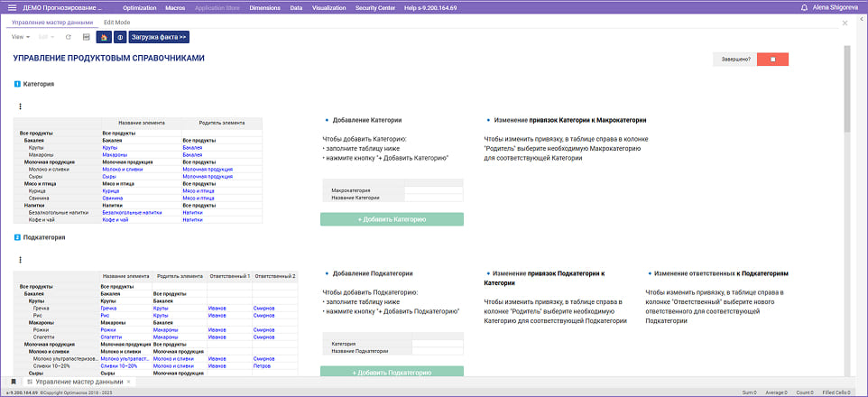
Task: Open three-dot menu above Категория table
Action: pos(20,106)
